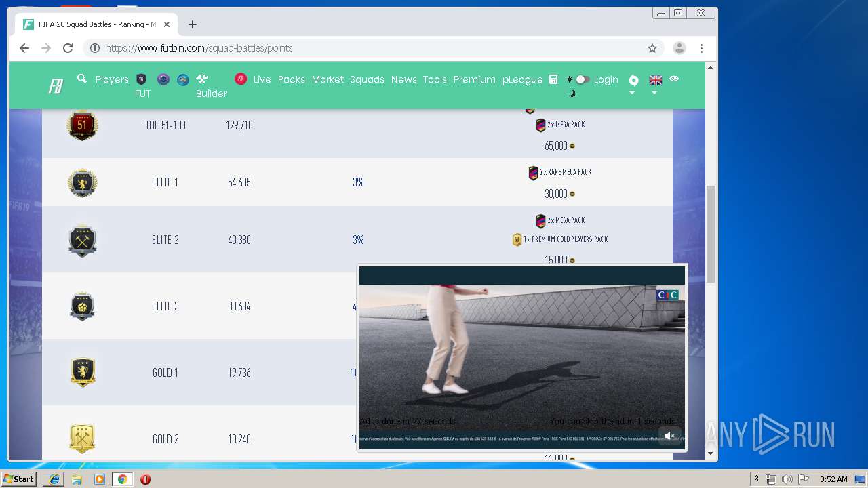Open the Live menu item

262,79
